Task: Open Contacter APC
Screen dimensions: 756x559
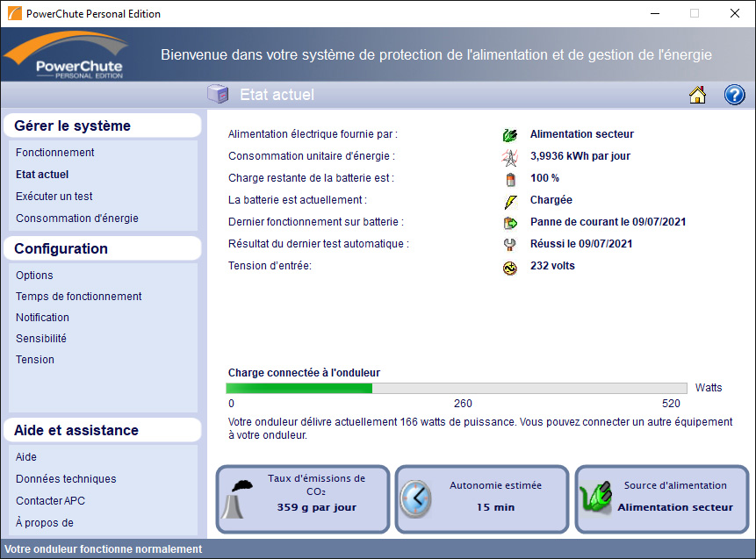Action: click(50, 501)
